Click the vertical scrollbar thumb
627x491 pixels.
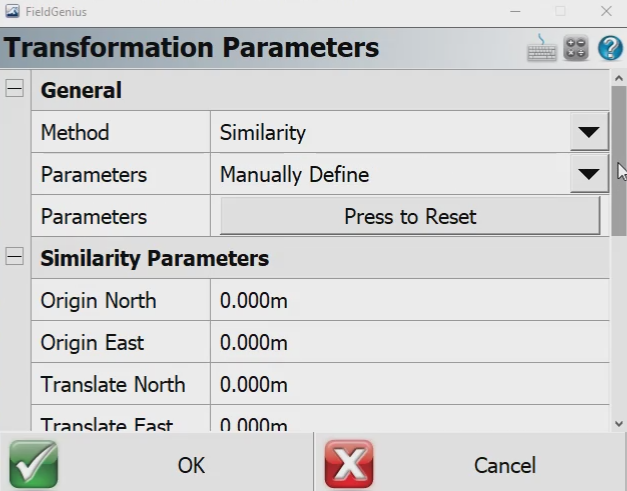[619, 160]
